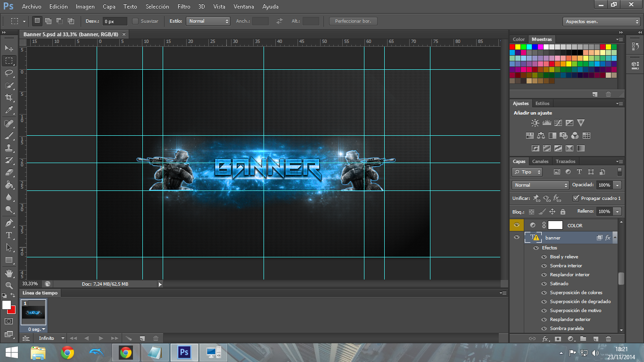Pick the yellow swatch in Muestras

tap(518, 47)
